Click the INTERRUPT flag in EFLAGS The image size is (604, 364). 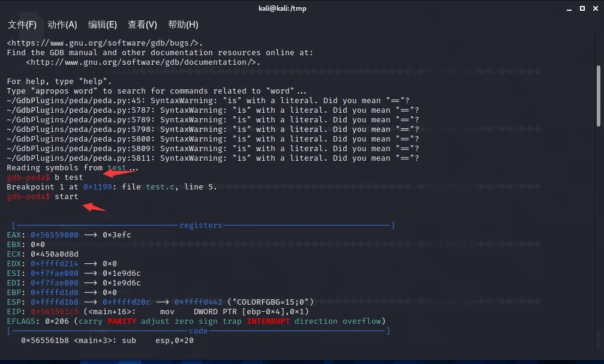pyautogui.click(x=268, y=321)
